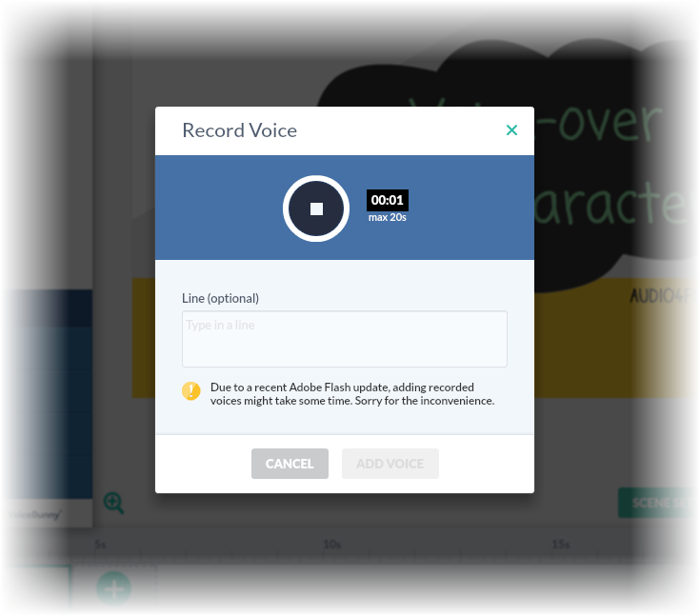Click the 'Line (optional)' label

tap(220, 298)
